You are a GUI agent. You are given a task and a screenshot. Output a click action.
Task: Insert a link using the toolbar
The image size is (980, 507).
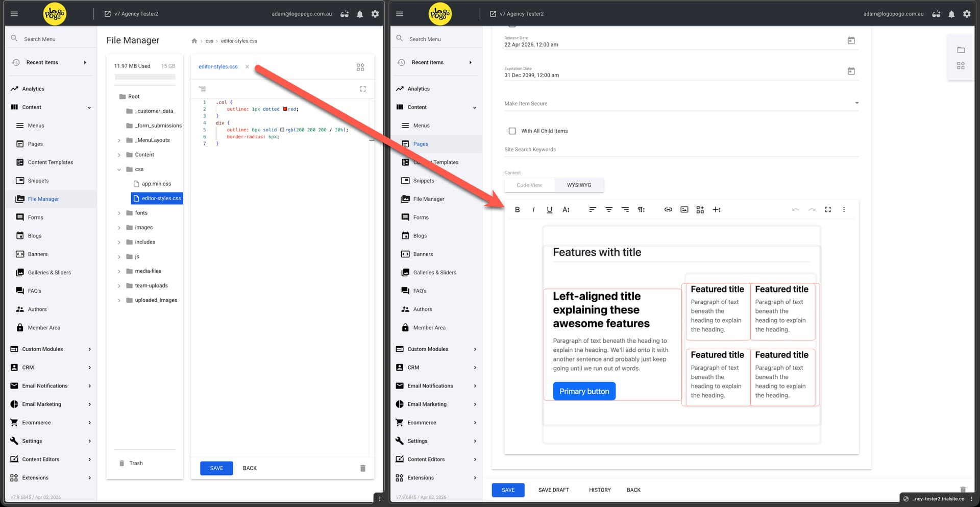(x=668, y=209)
